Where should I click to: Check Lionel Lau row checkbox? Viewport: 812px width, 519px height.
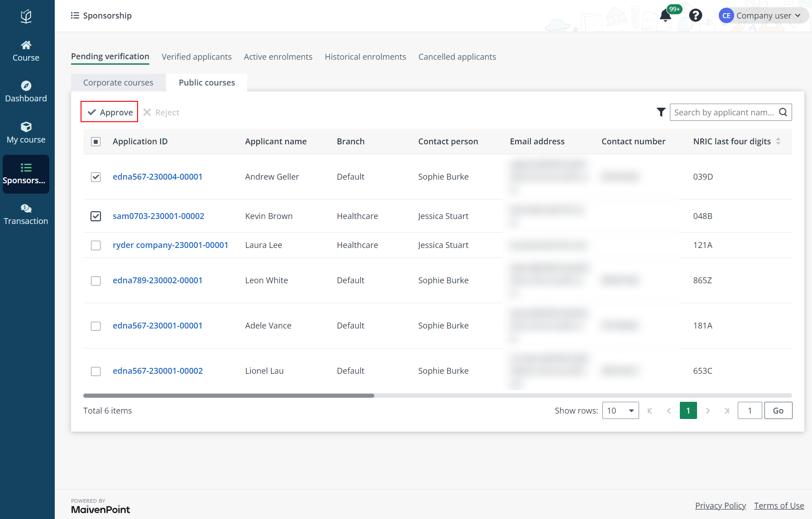pyautogui.click(x=96, y=371)
